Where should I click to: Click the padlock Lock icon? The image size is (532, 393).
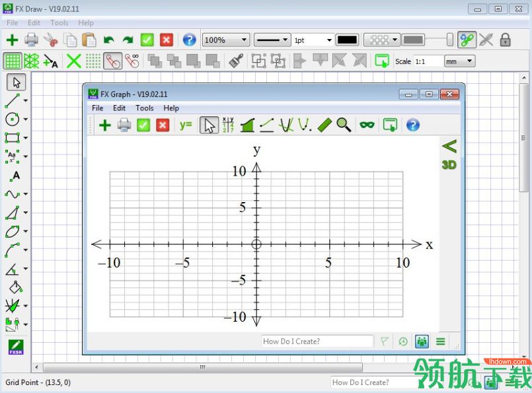click(505, 40)
